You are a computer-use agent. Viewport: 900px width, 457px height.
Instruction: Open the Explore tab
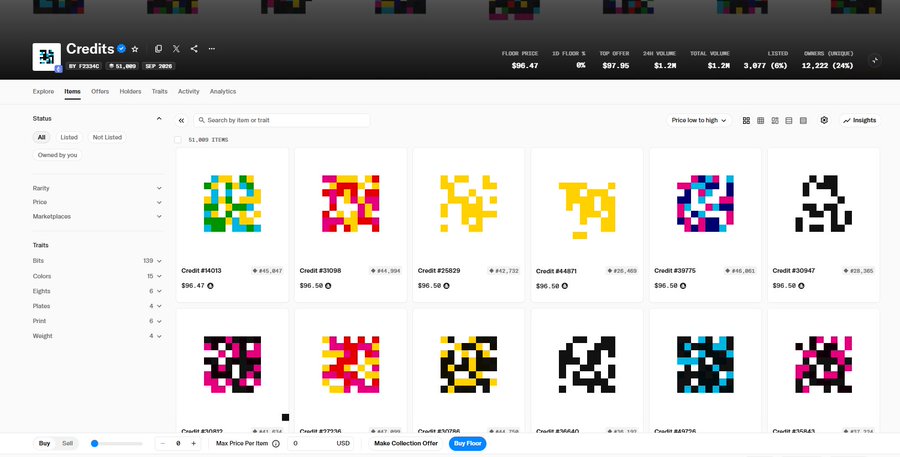pos(43,92)
